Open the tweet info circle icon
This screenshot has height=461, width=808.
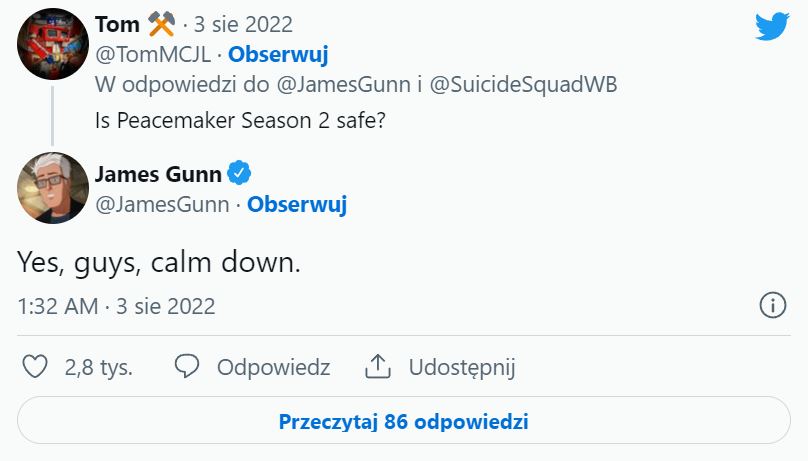pos(772,306)
